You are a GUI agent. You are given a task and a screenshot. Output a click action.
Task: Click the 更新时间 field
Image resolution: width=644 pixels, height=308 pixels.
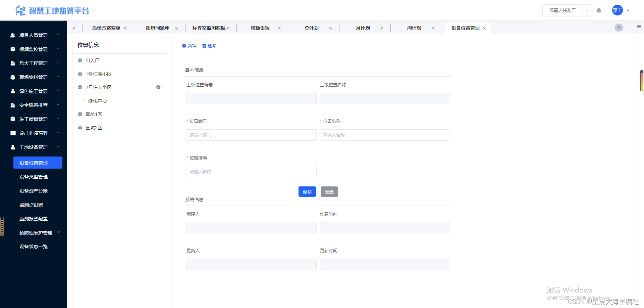[x=385, y=264]
